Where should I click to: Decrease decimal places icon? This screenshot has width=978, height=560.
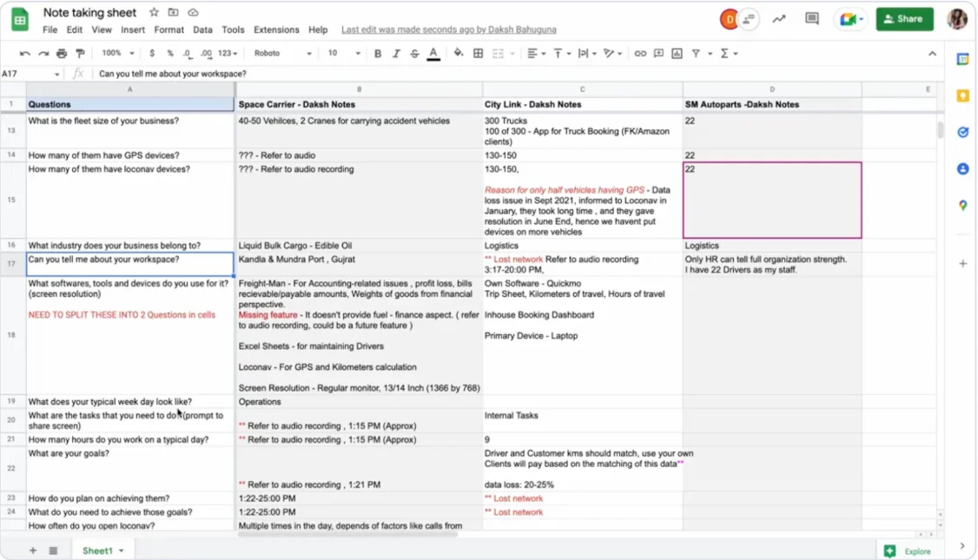(x=187, y=54)
